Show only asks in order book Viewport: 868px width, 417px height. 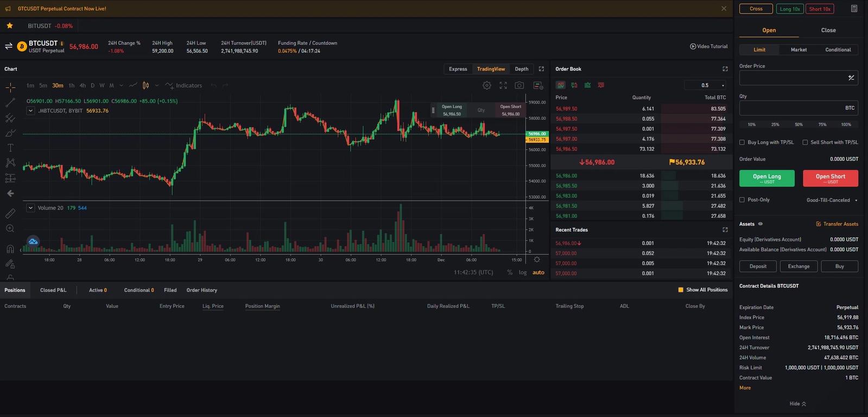pyautogui.click(x=601, y=85)
